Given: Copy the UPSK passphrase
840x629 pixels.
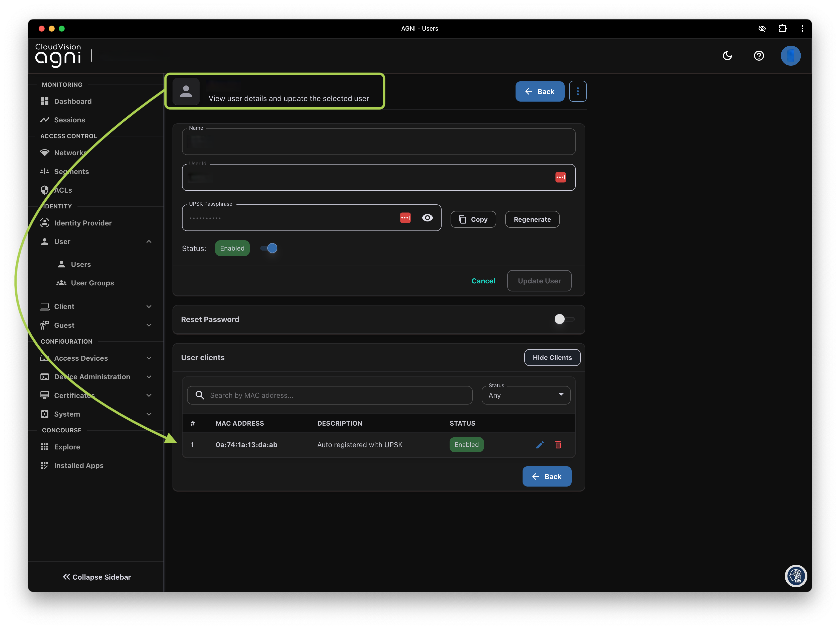Looking at the screenshot, I should tap(473, 219).
